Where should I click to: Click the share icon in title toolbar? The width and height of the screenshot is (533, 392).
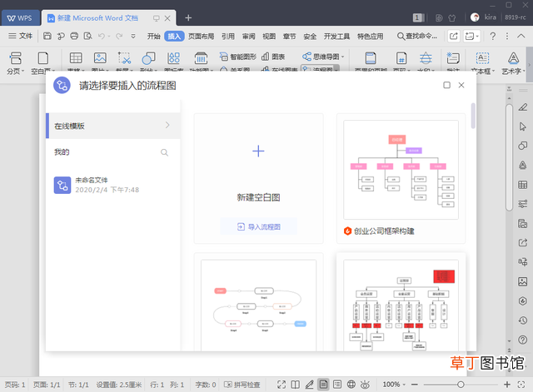[453, 36]
